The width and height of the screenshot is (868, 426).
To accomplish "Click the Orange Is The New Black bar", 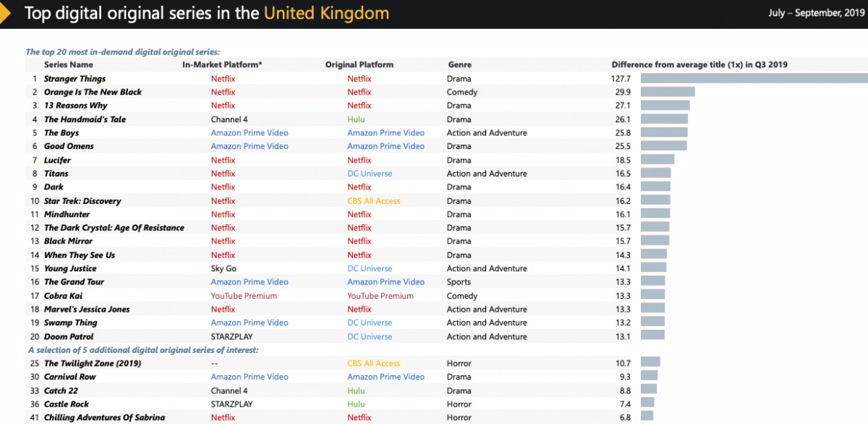I will coord(668,92).
